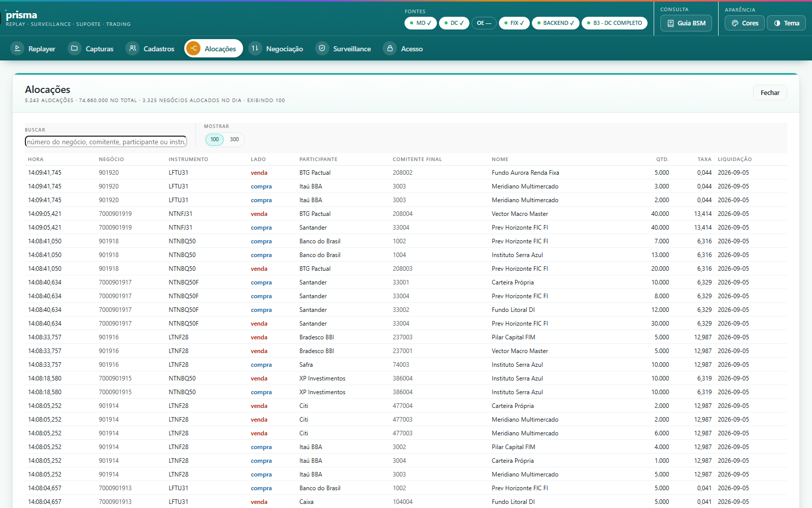Toggle the MD source pill
This screenshot has height=508, width=812.
tap(421, 23)
